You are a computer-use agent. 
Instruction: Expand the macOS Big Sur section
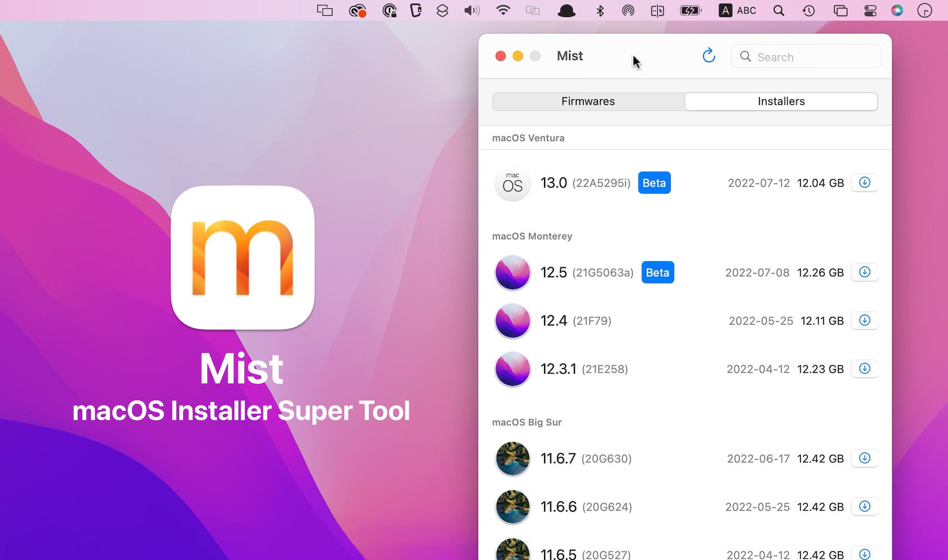[x=527, y=421]
